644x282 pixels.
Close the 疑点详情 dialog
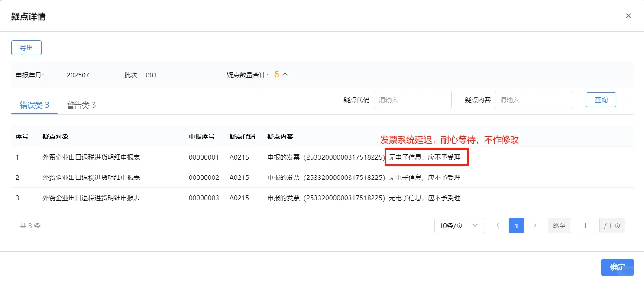pos(628,16)
